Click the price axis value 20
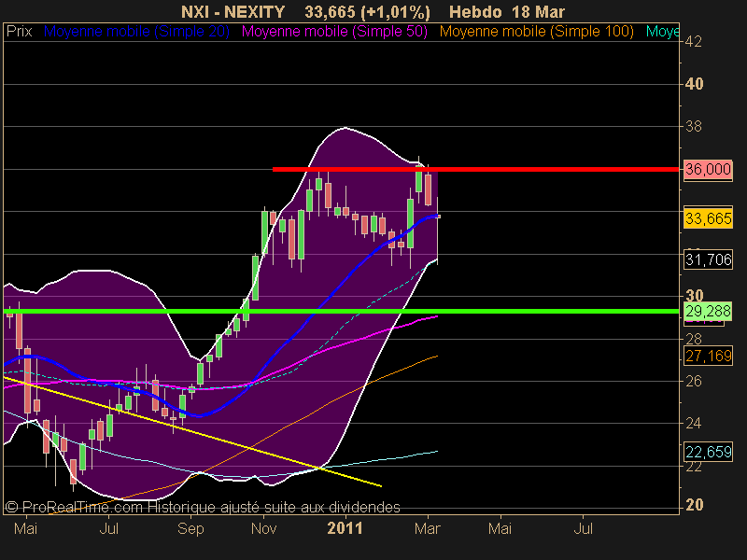The height and width of the screenshot is (560, 747). click(x=694, y=505)
